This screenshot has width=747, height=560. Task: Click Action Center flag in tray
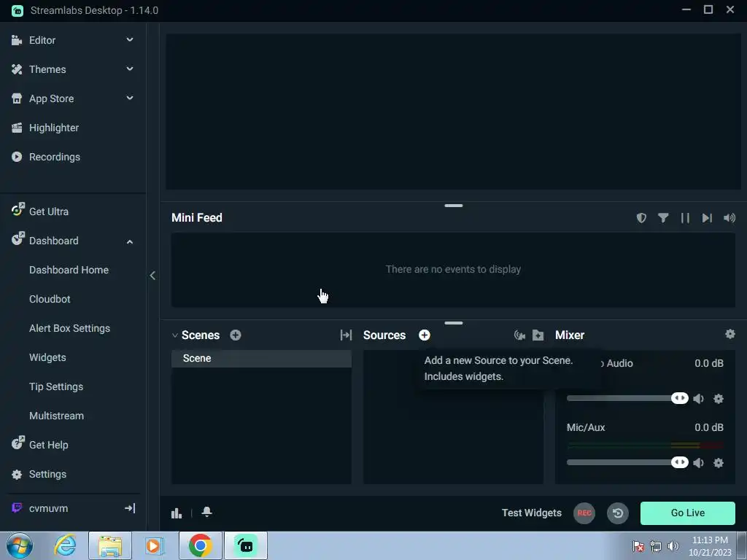[x=638, y=546]
